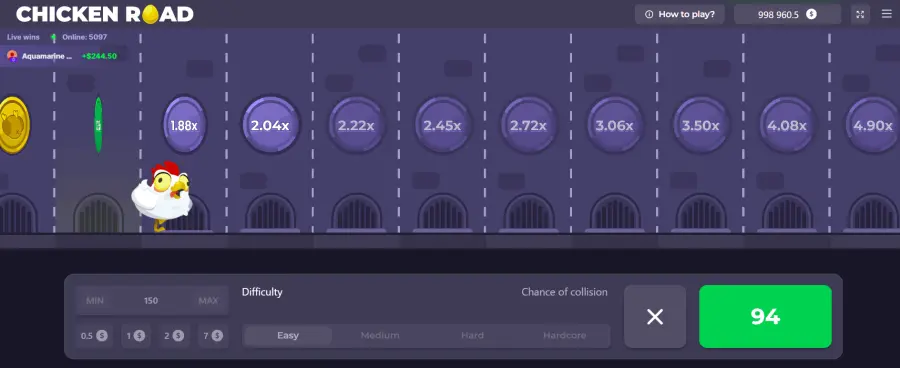The image size is (900, 368).
Task: Click the 3.50x multiplier coin
Action: [x=700, y=125]
